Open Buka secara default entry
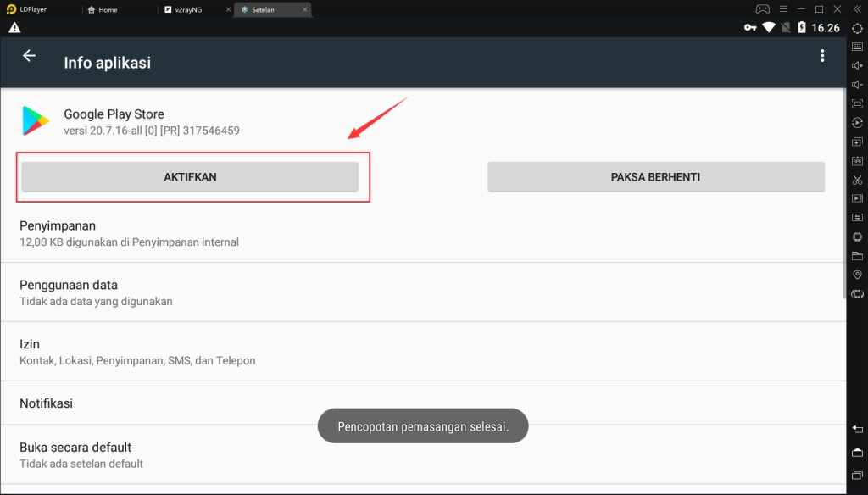Viewport: 868px width, 495px height. [423, 454]
